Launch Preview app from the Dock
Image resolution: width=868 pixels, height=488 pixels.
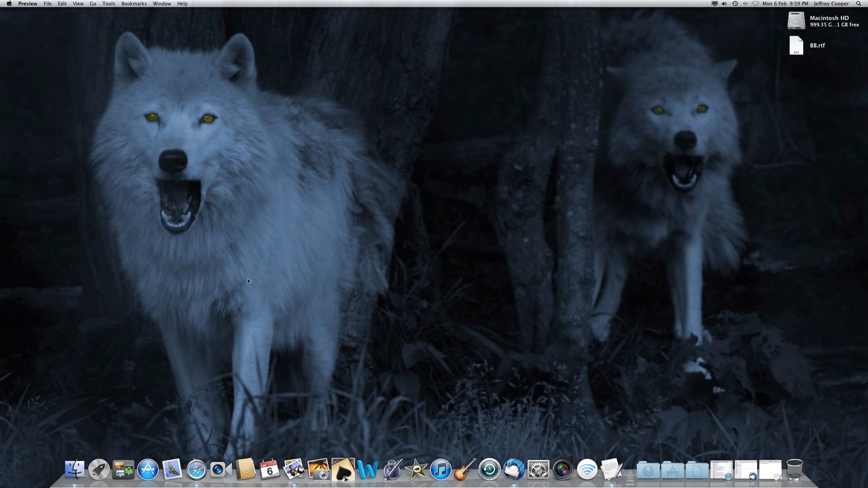[294, 469]
